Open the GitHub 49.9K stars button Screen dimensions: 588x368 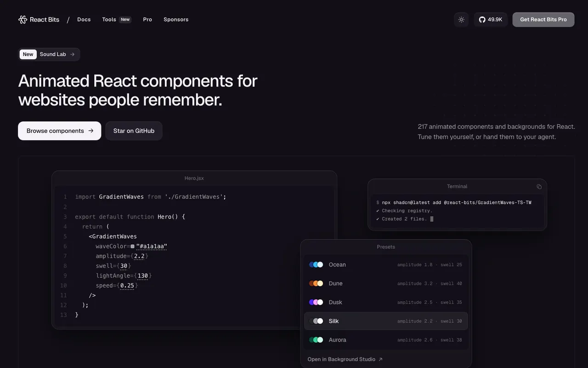491,20
